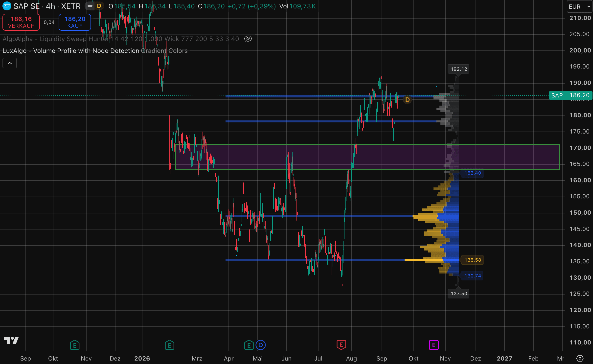Click the D badge in the header
This screenshot has height=364, width=593.
[99, 6]
